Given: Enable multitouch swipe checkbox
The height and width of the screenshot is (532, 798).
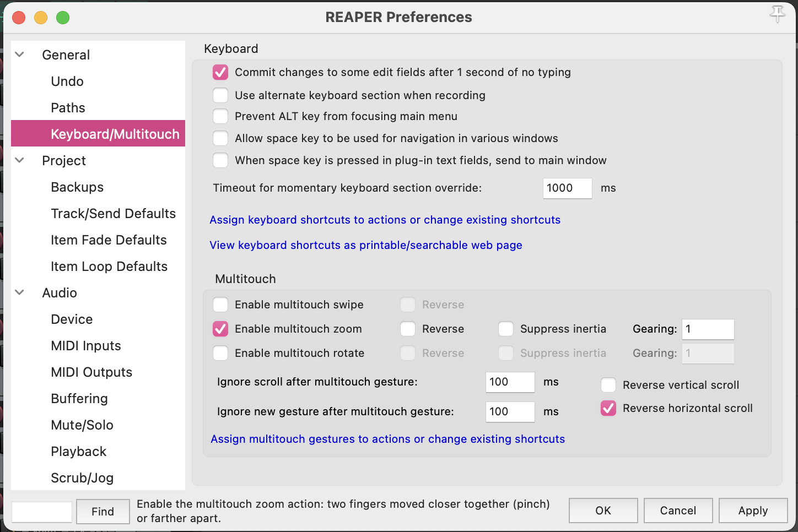Looking at the screenshot, I should tap(220, 305).
